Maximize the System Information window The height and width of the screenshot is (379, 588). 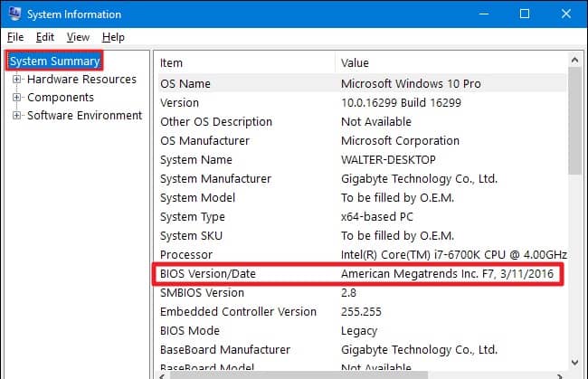pos(525,14)
